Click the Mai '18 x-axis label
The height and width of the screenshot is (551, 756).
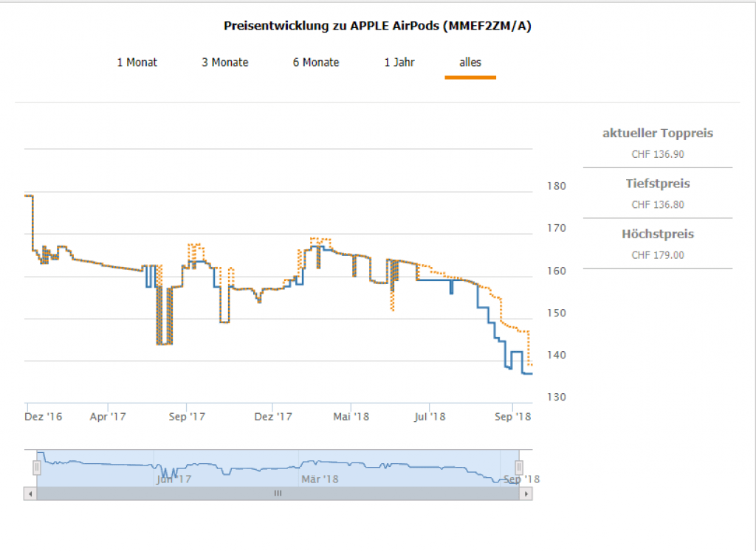coord(351,417)
